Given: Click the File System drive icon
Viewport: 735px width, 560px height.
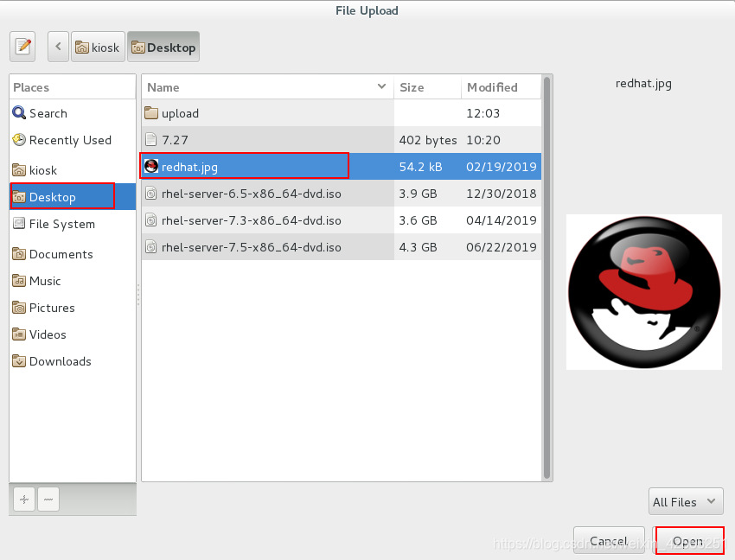Looking at the screenshot, I should coord(19,224).
